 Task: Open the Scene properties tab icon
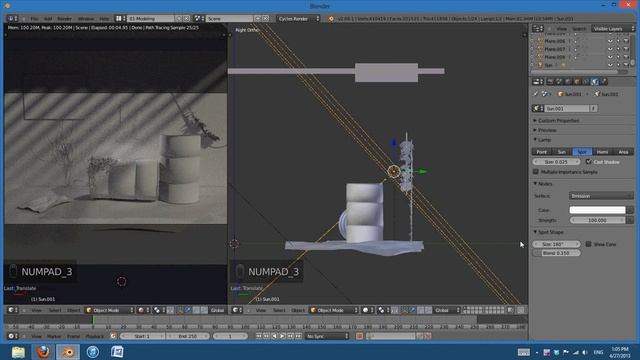coord(559,82)
